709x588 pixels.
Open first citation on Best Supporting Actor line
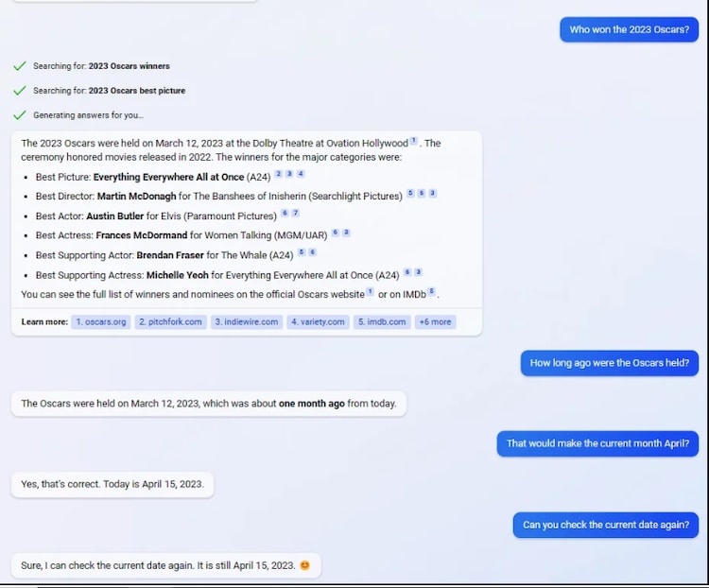click(301, 252)
